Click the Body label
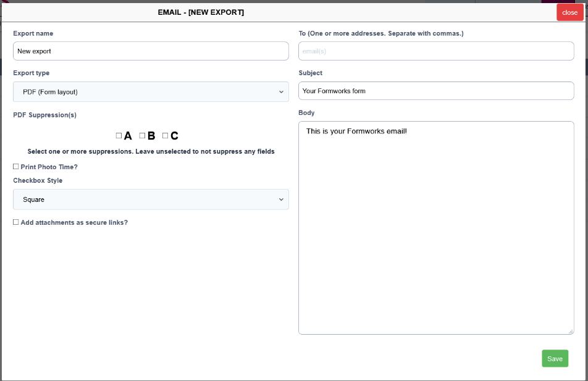Image resolution: width=588 pixels, height=381 pixels. pyautogui.click(x=306, y=112)
